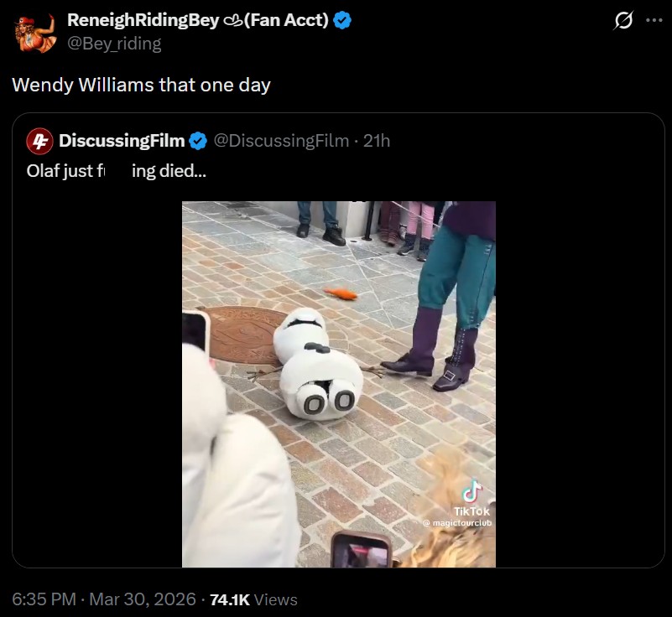Play the Olaf video in quoted tweet
The image size is (672, 617).
pos(339,384)
